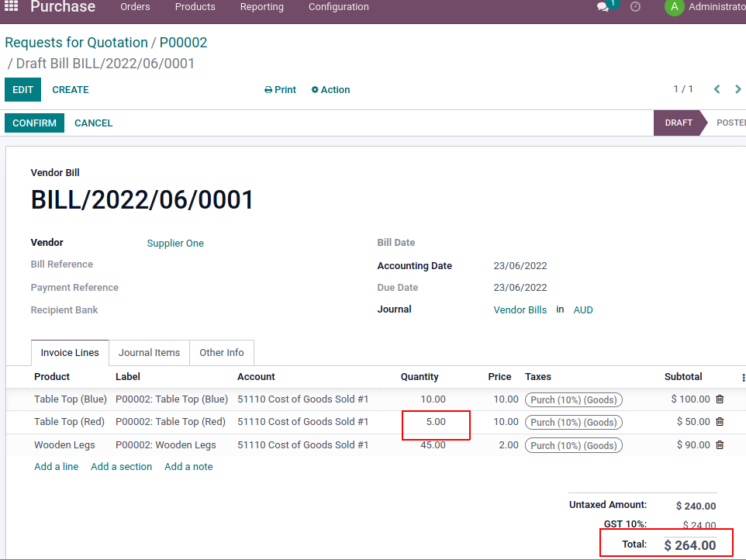Open the activities clock icon
The width and height of the screenshot is (746, 560).
pos(635,7)
